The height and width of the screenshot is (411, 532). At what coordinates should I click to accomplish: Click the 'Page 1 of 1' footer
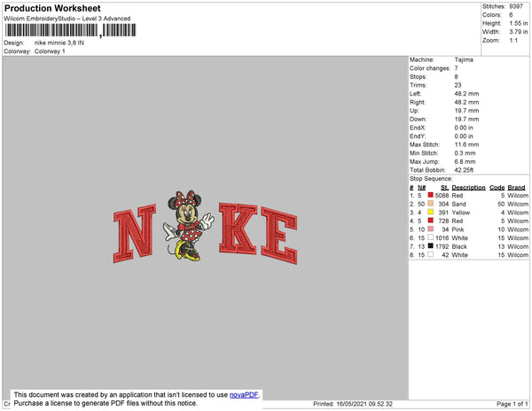coord(512,404)
